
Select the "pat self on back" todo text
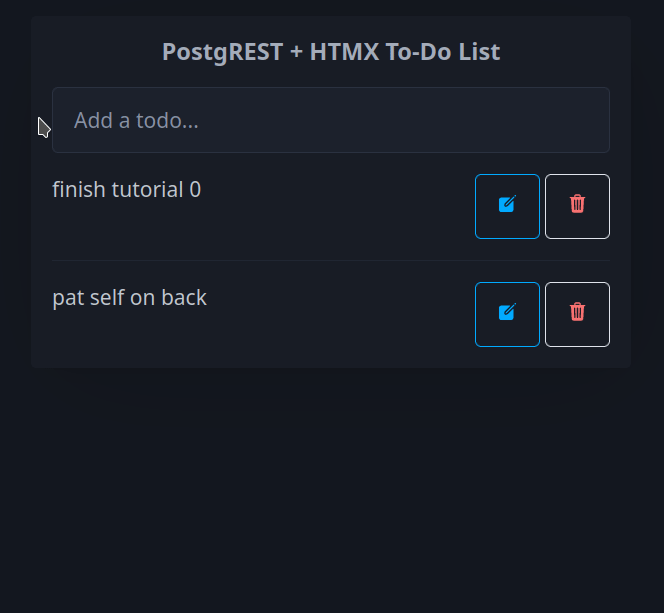[129, 297]
